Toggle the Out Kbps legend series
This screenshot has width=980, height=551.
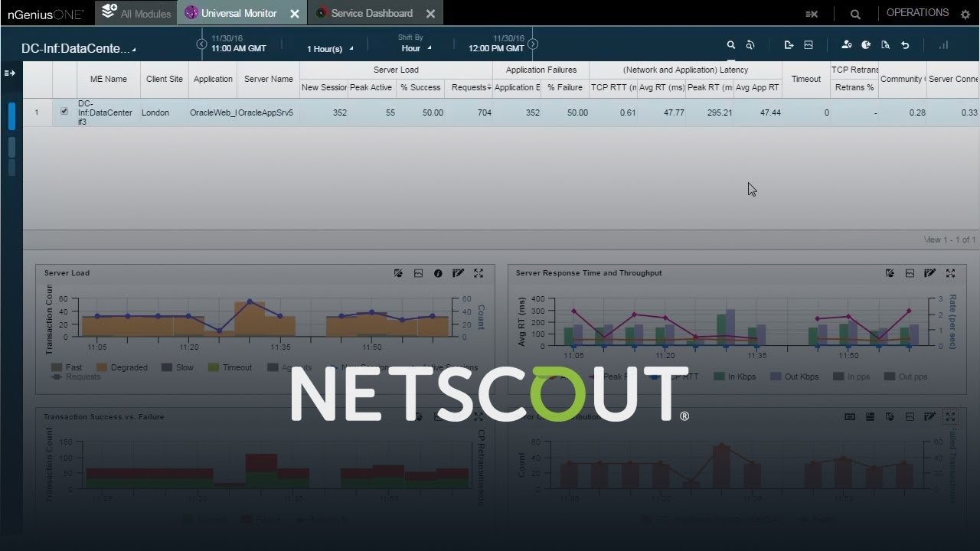pyautogui.click(x=795, y=377)
